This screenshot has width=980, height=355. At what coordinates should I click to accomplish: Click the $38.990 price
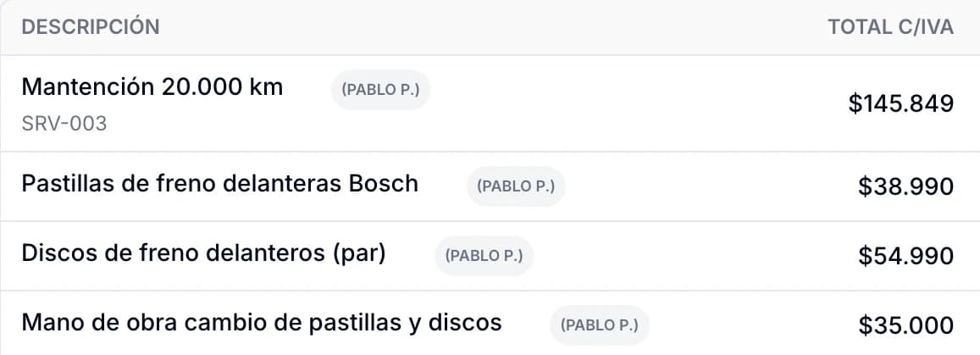[905, 186]
